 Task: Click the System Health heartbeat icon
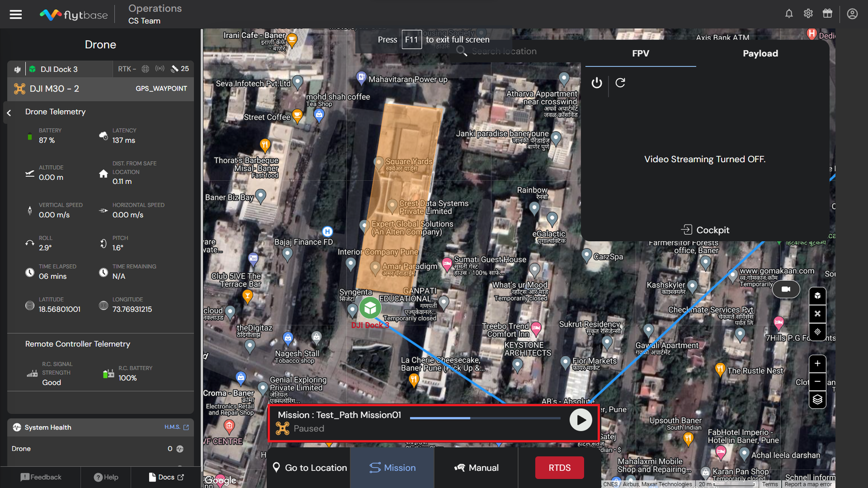[17, 427]
